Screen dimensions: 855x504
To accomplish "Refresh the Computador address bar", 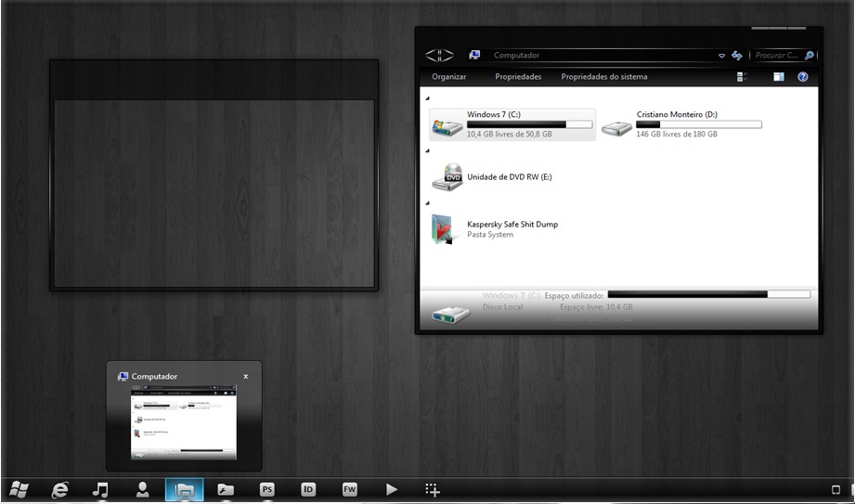I will (737, 55).
